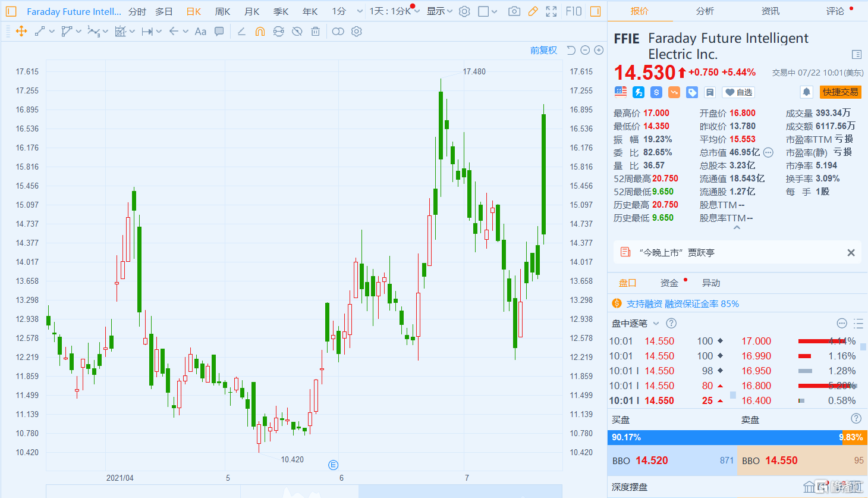Hide all drawings with eye-slash icon
This screenshot has height=498, width=868.
pos(297,32)
